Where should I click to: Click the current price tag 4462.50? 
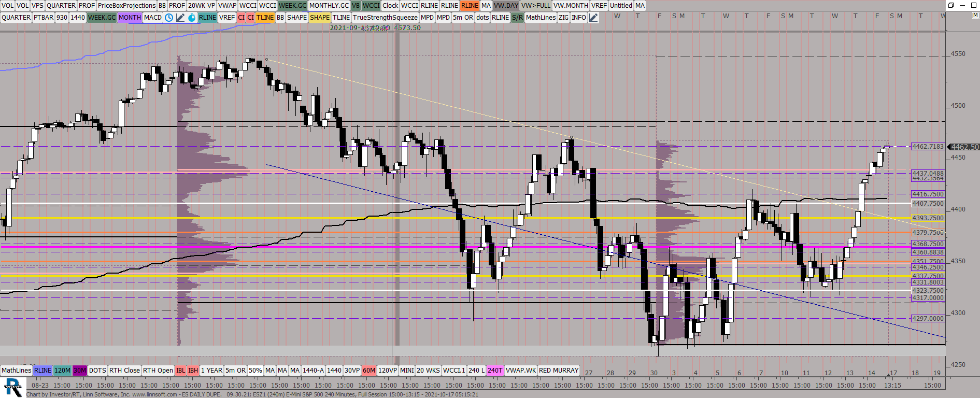point(964,147)
